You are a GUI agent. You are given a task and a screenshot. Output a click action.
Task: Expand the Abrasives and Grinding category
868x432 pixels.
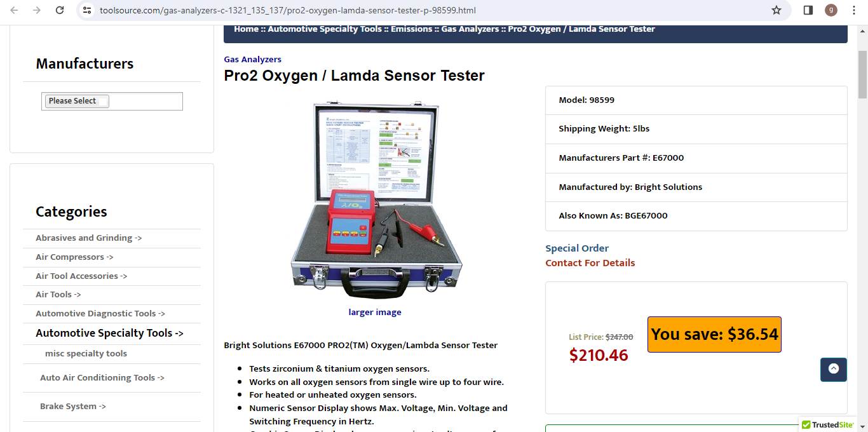coord(88,238)
